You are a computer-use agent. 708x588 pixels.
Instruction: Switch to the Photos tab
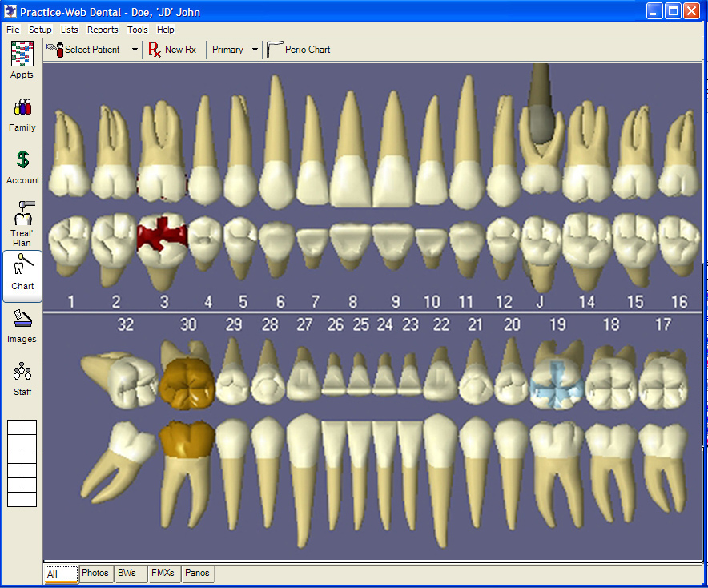click(x=95, y=573)
